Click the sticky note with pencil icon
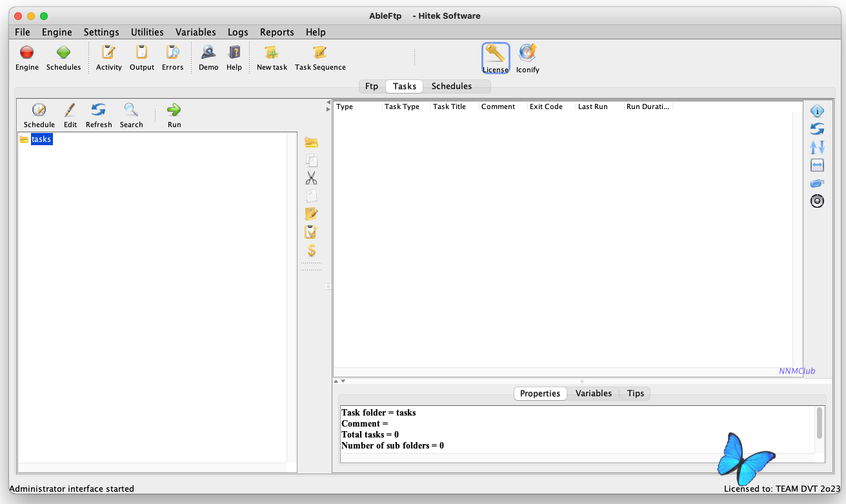Viewport: 846px width, 504px height. [x=312, y=214]
